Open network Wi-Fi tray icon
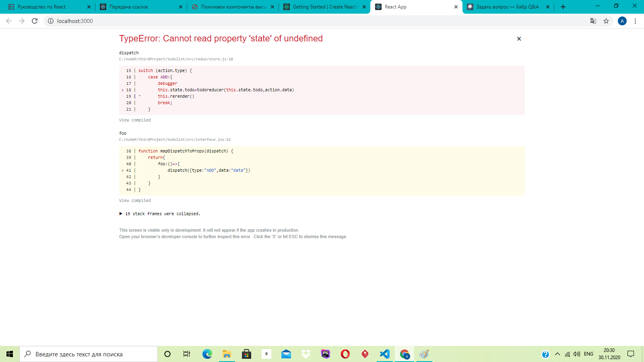Screen dimensions: 644x362 pos(568,354)
